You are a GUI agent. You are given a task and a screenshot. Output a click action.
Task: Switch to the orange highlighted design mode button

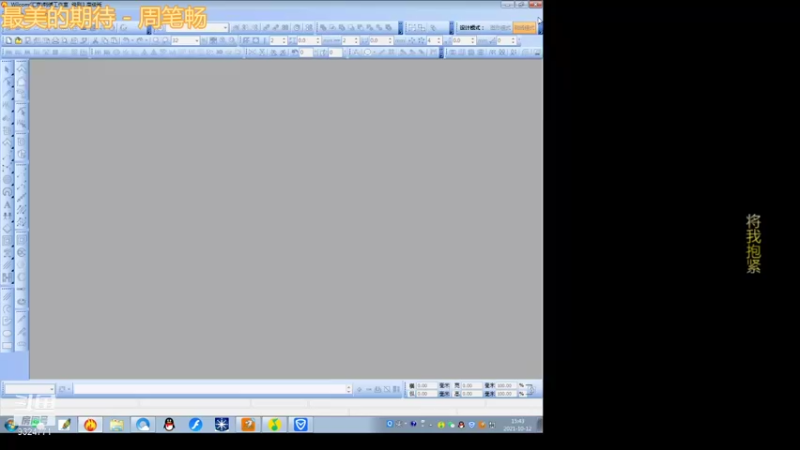[524, 28]
